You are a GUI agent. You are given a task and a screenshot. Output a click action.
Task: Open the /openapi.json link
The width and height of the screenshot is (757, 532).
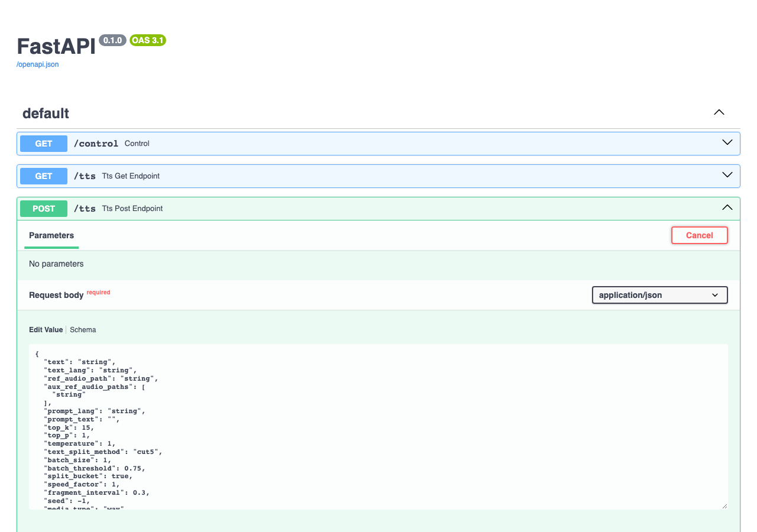pos(38,64)
